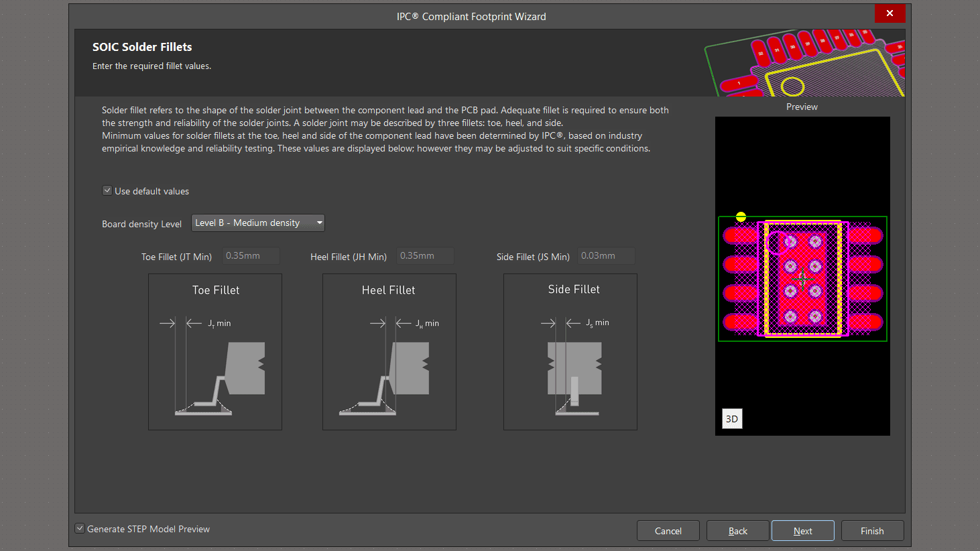Toggle Generate STEP Model Preview checkbox
This screenshot has height=551, width=980.
click(80, 529)
